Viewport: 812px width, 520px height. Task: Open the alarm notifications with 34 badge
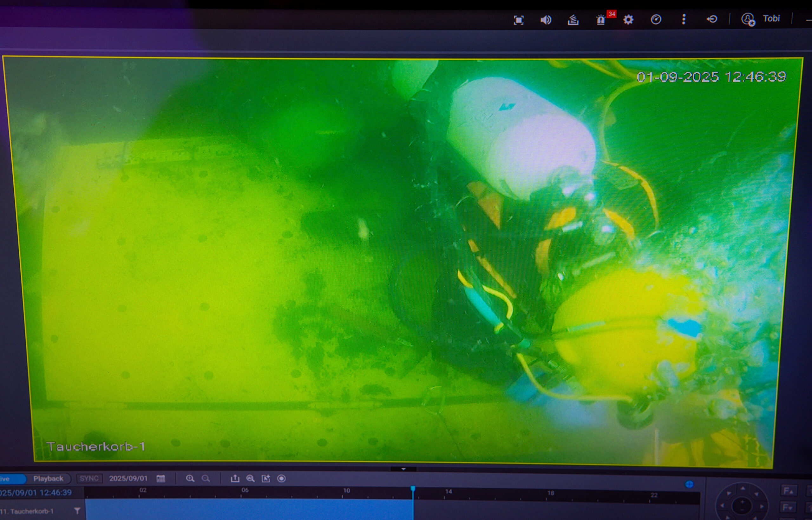click(601, 20)
